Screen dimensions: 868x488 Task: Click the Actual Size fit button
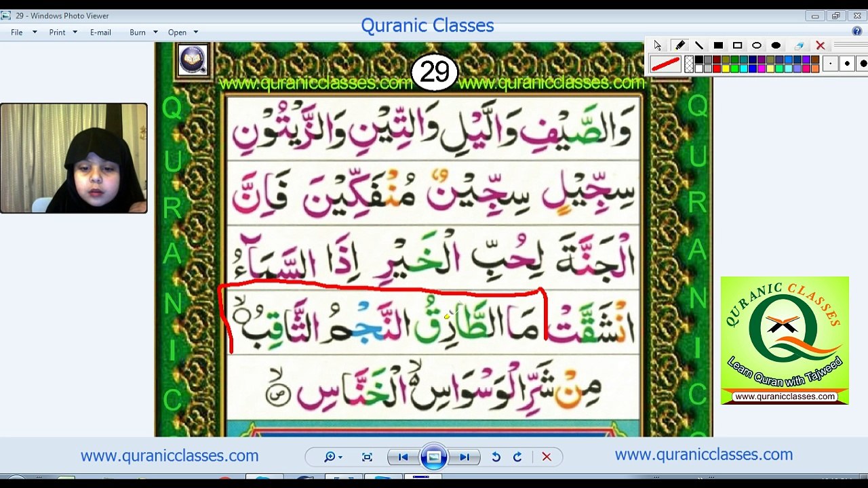coord(368,457)
